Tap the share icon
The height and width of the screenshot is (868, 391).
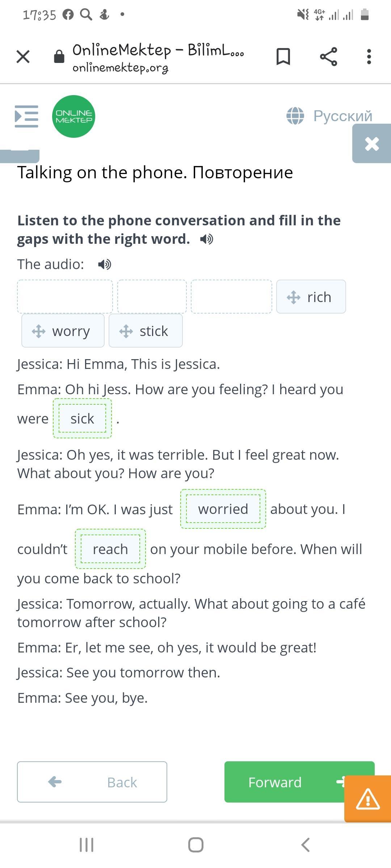click(328, 56)
